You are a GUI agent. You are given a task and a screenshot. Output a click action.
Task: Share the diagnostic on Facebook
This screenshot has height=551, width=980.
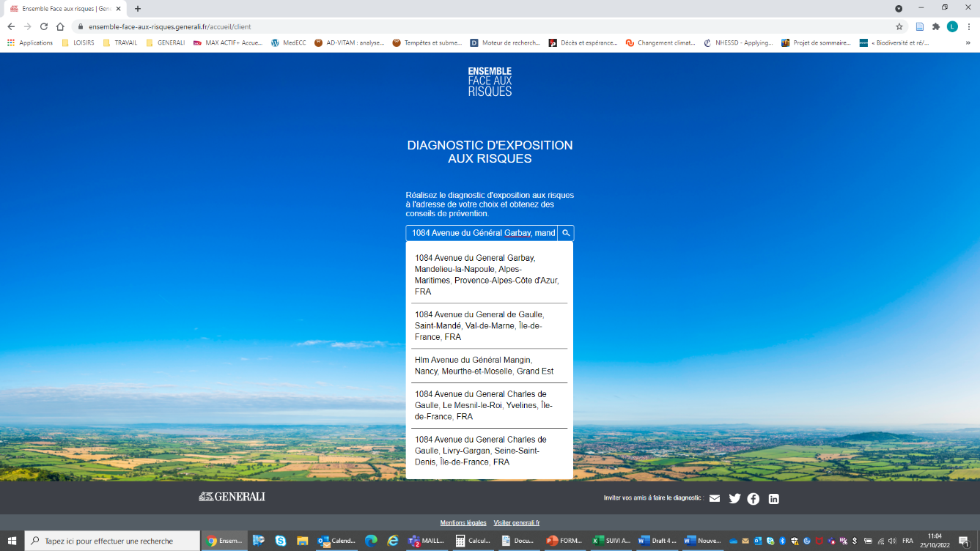point(754,499)
